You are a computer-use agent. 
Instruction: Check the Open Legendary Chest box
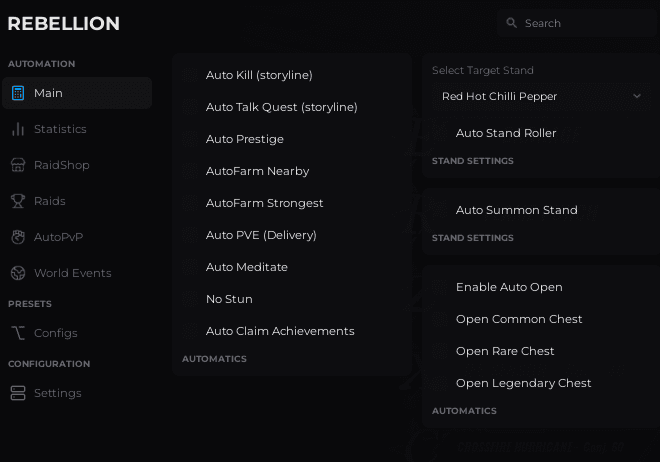click(441, 383)
